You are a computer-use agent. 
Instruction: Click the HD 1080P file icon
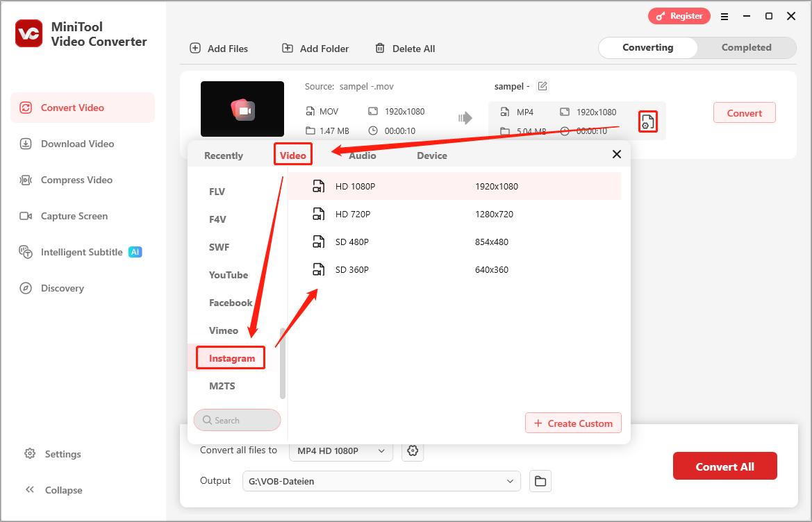pos(319,186)
